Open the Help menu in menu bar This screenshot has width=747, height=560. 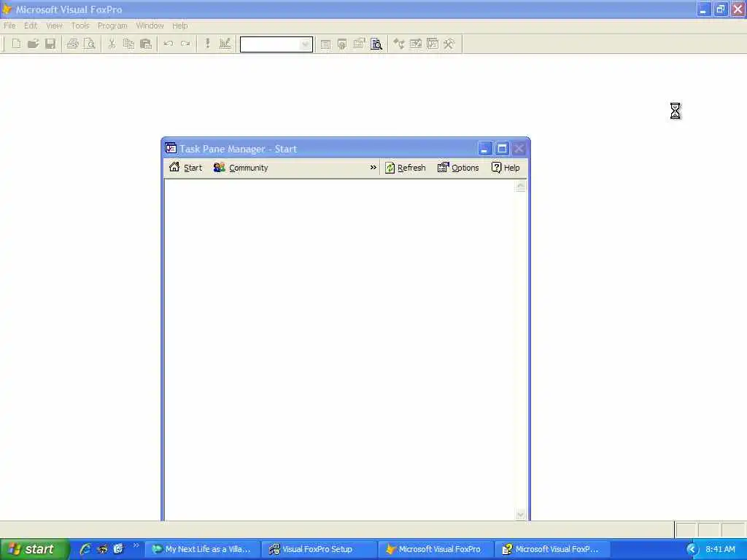(179, 26)
